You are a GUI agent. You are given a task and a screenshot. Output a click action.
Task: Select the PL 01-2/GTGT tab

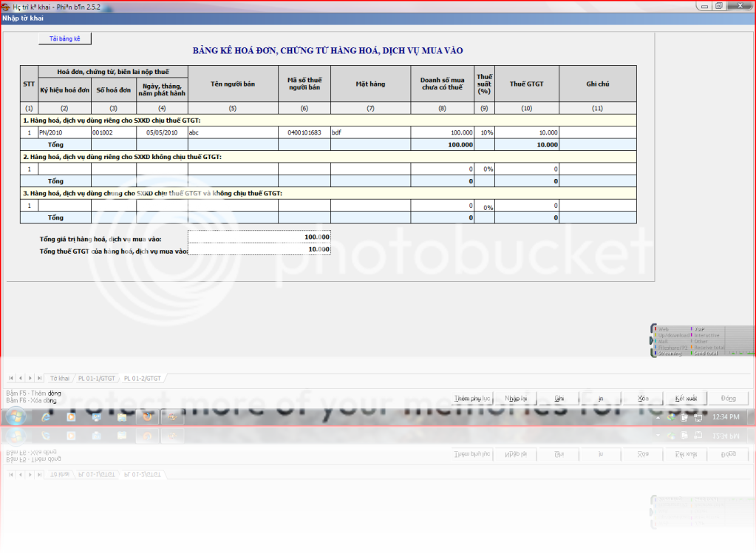(143, 378)
